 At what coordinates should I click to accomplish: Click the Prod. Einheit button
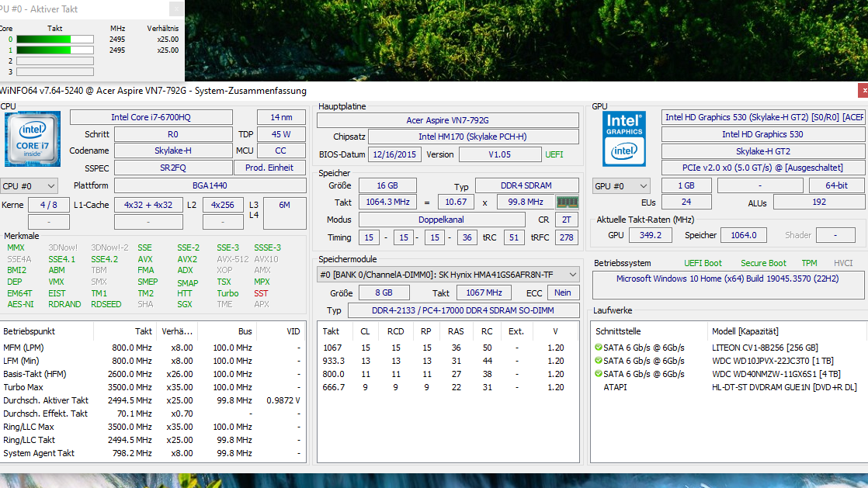[269, 168]
